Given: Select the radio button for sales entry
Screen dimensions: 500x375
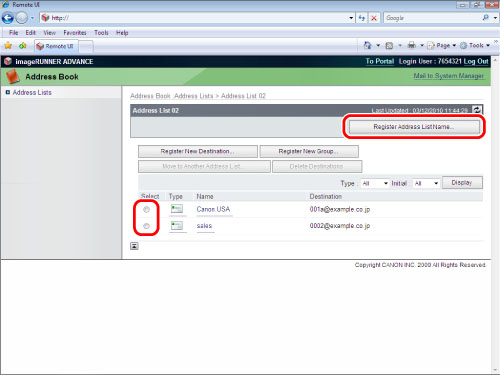Looking at the screenshot, I should click(x=146, y=226).
